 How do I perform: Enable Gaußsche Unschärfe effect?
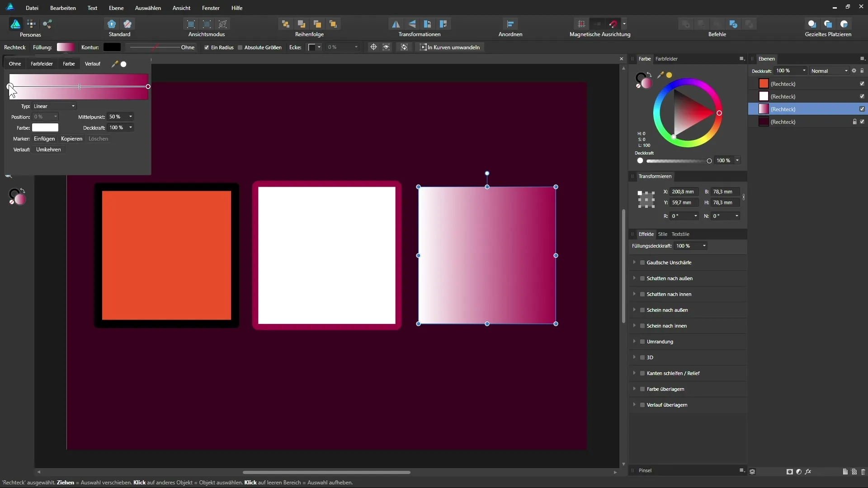[642, 263]
